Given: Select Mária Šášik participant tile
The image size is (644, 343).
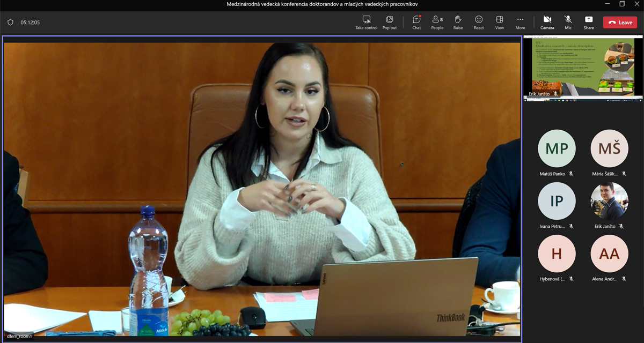Looking at the screenshot, I should click(x=609, y=148).
